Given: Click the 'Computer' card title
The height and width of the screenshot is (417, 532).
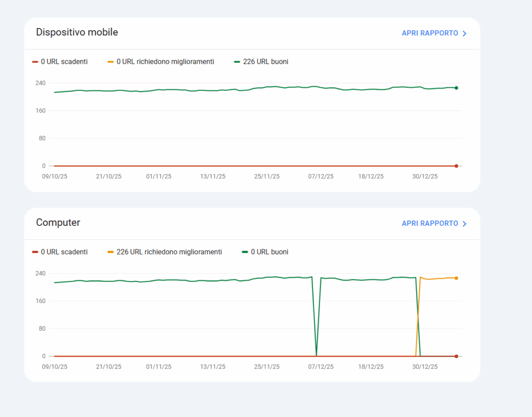Looking at the screenshot, I should point(58,223).
